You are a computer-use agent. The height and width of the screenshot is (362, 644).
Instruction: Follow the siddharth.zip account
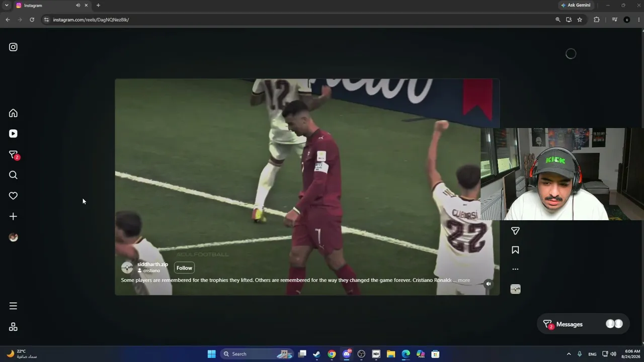point(184,268)
